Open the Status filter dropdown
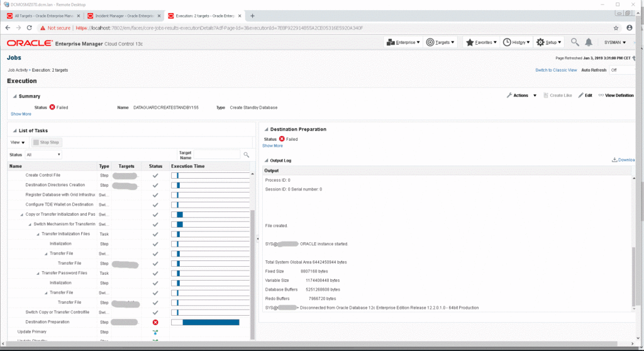The height and width of the screenshot is (351, 644). click(43, 154)
